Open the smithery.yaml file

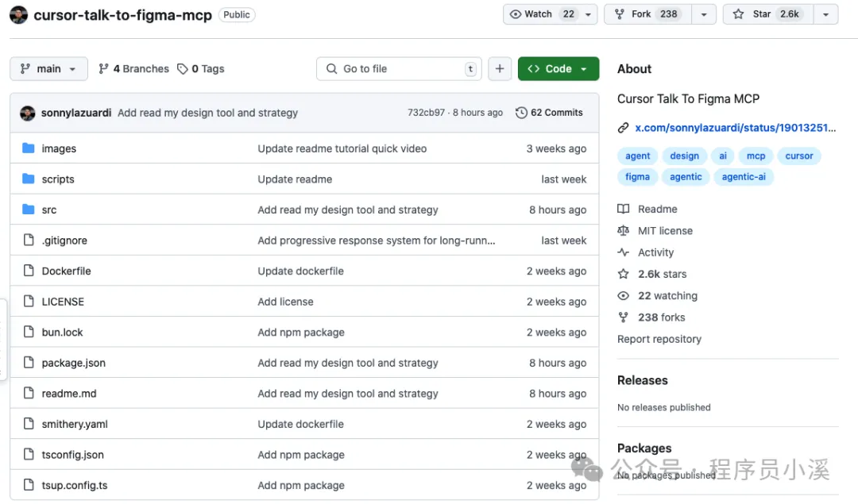coord(75,424)
